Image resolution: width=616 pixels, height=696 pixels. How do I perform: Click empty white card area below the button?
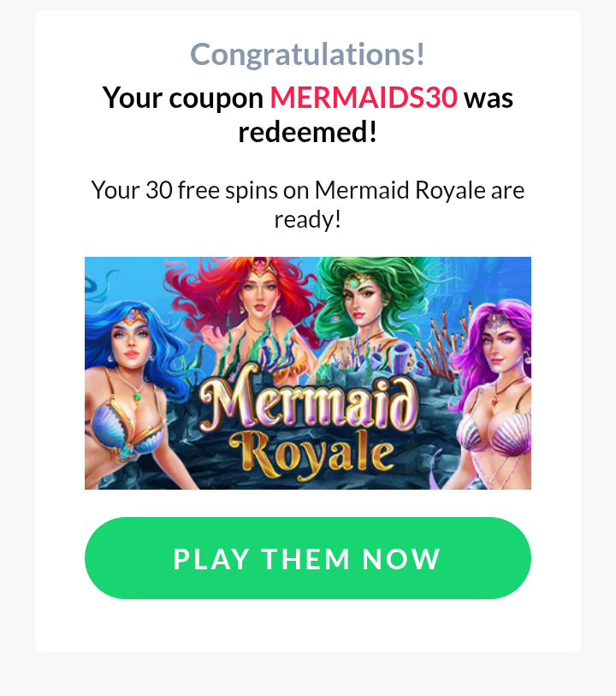point(308,626)
